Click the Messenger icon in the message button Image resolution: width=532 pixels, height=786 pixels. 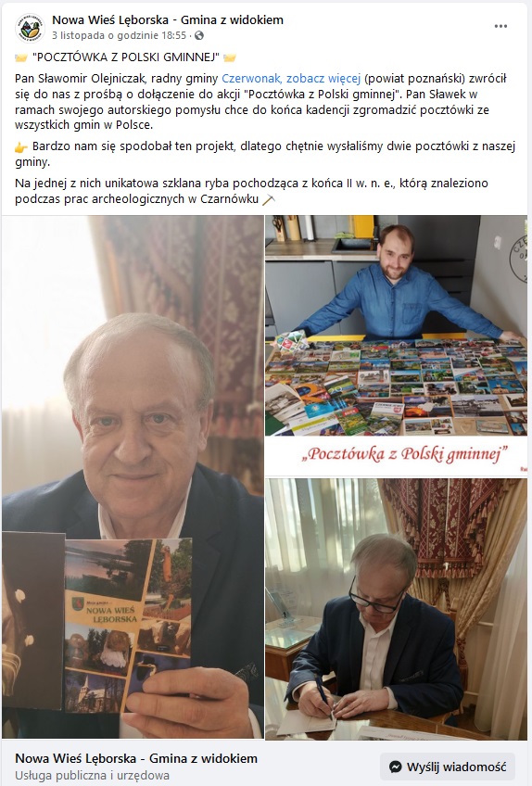[396, 767]
